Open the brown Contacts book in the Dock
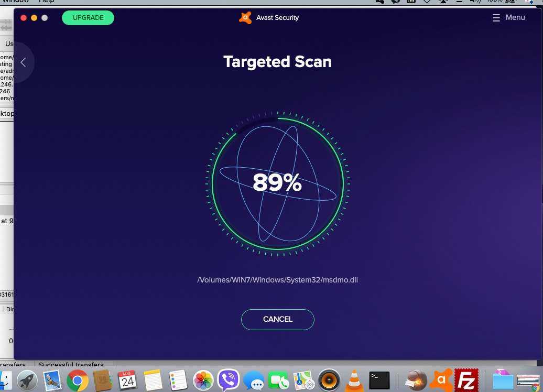543x392 pixels. 103,380
